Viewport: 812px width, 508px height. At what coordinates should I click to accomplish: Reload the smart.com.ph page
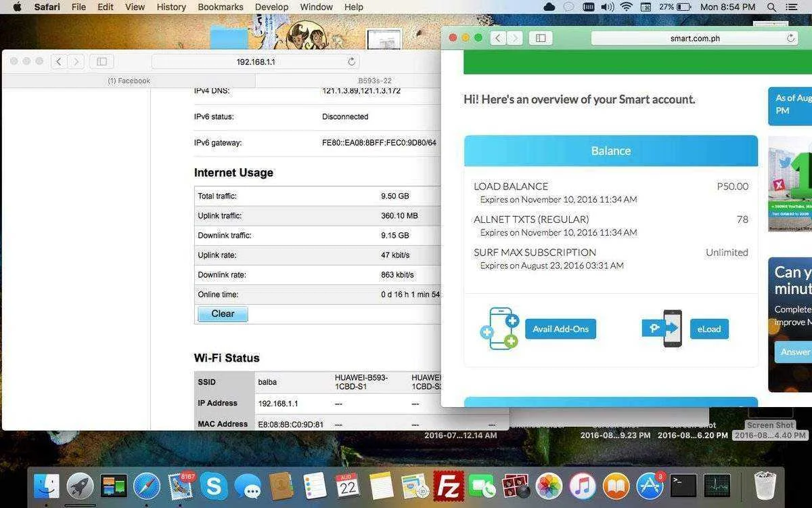[x=790, y=38]
